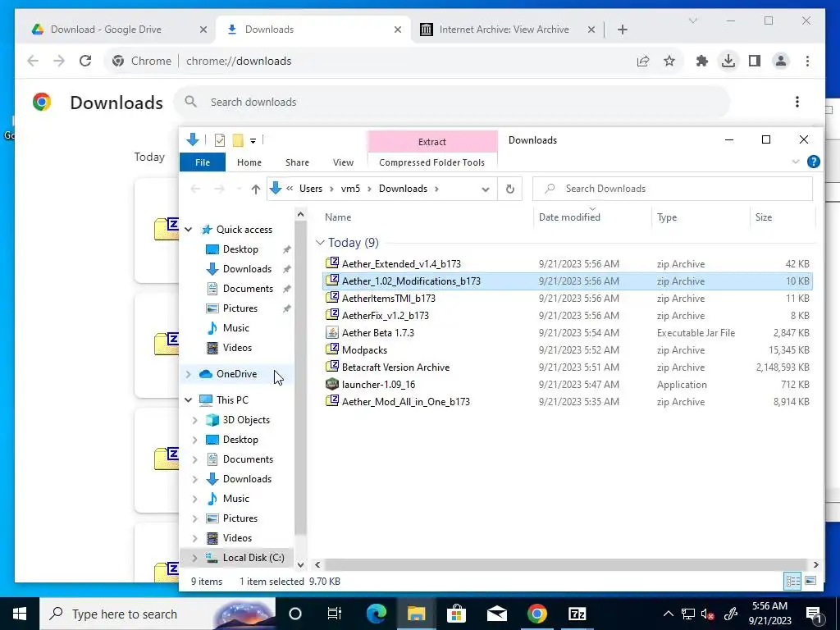
Task: Collapse the Today (9) group
Action: click(320, 242)
